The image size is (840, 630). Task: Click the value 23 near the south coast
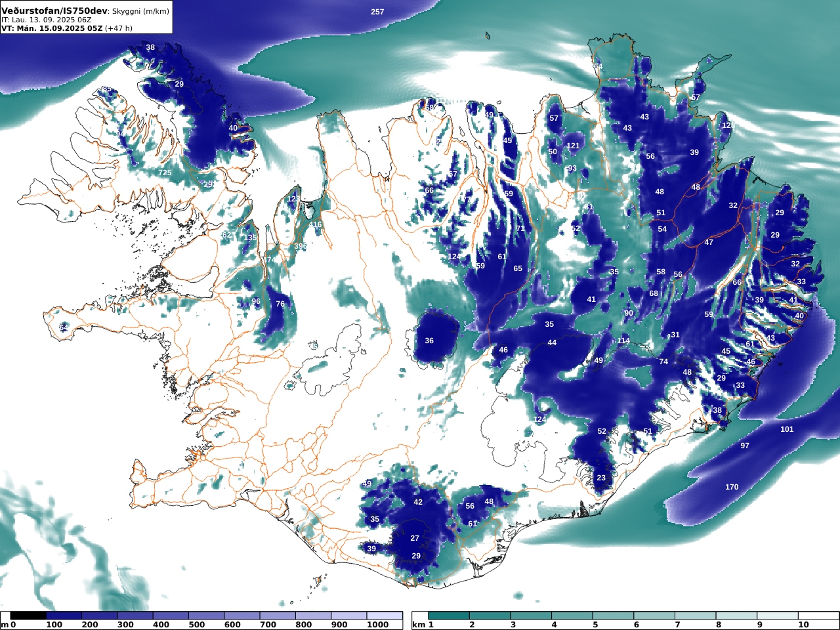coord(601,478)
